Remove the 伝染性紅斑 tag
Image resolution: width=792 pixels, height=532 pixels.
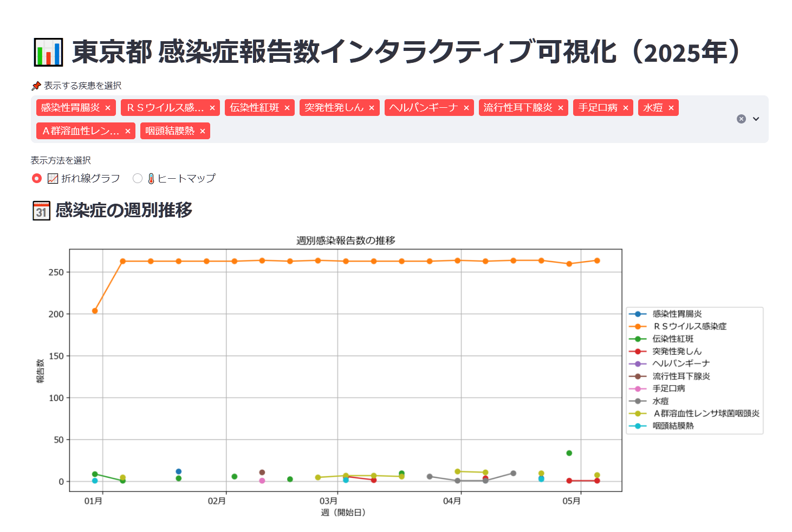[x=287, y=108]
